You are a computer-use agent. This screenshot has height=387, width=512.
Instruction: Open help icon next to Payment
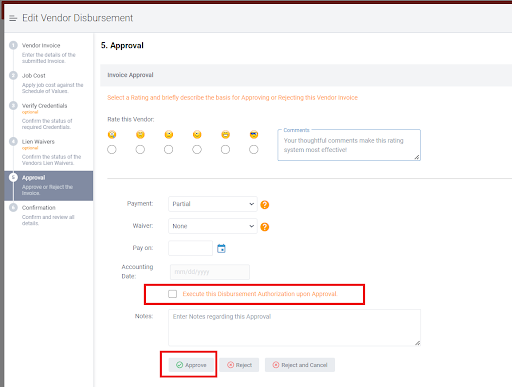click(265, 204)
